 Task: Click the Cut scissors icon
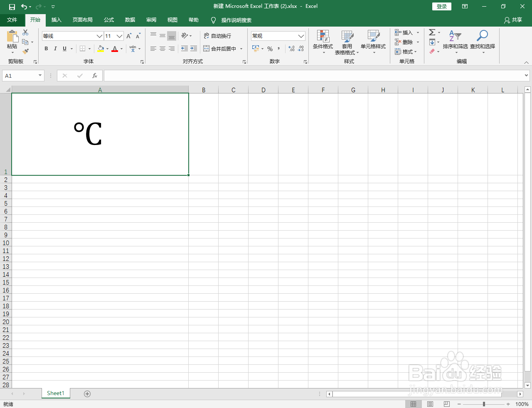25,32
